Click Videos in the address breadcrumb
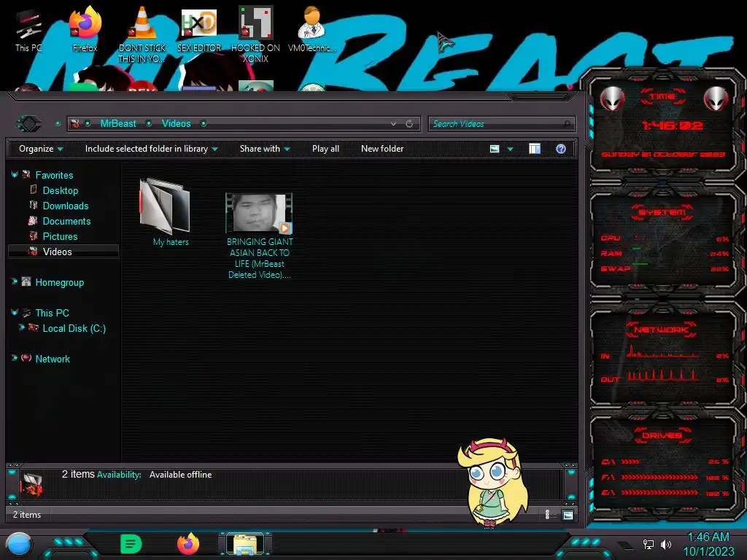The width and height of the screenshot is (747, 560). pyautogui.click(x=176, y=124)
